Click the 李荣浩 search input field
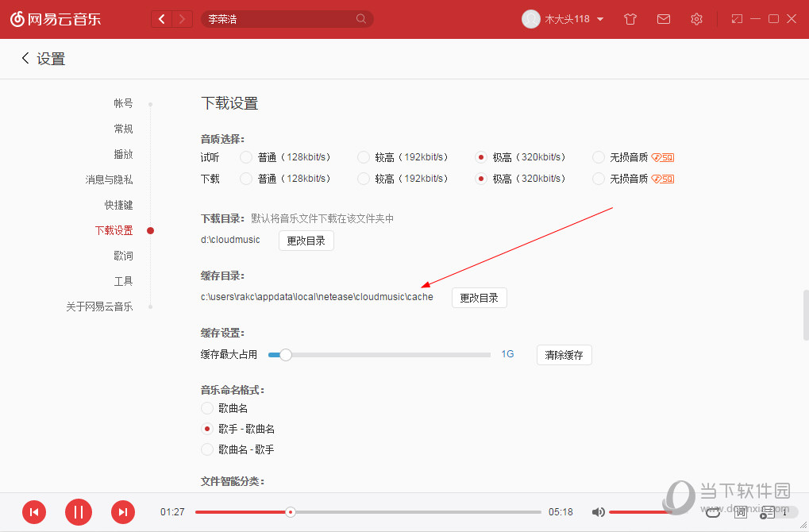 pyautogui.click(x=286, y=18)
